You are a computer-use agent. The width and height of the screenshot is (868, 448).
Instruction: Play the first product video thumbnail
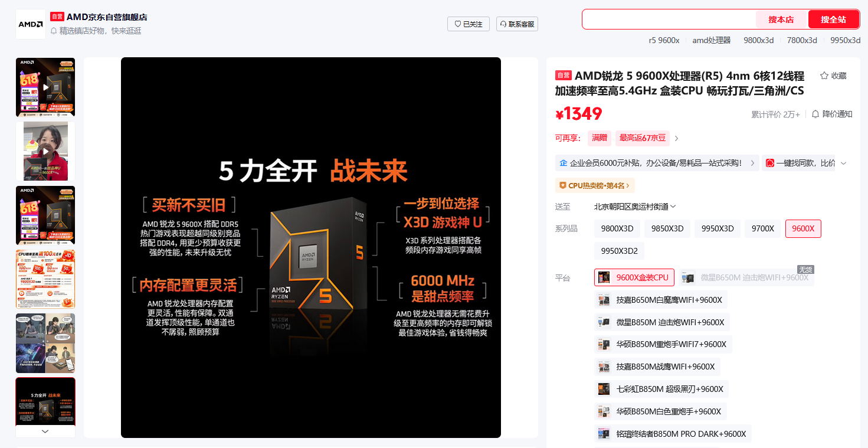45,87
